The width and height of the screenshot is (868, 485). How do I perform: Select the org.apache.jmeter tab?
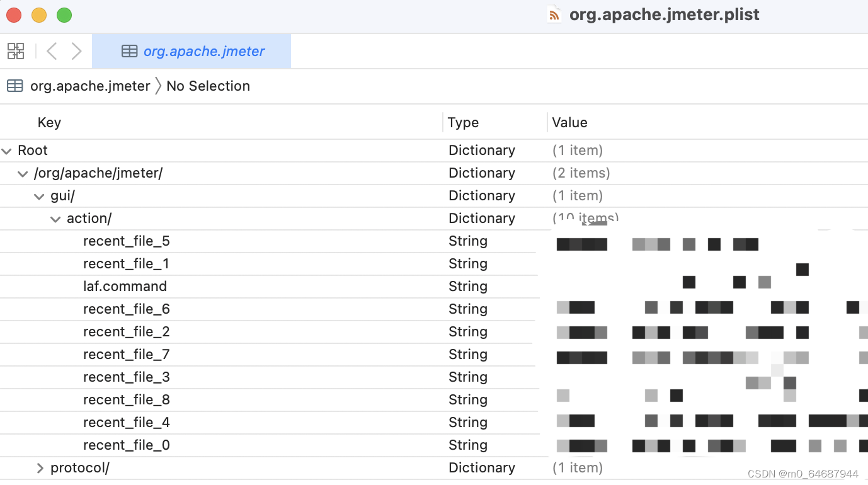[191, 51]
